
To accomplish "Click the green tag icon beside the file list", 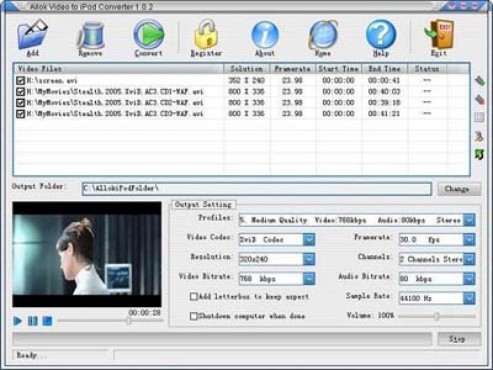I will coord(479,81).
